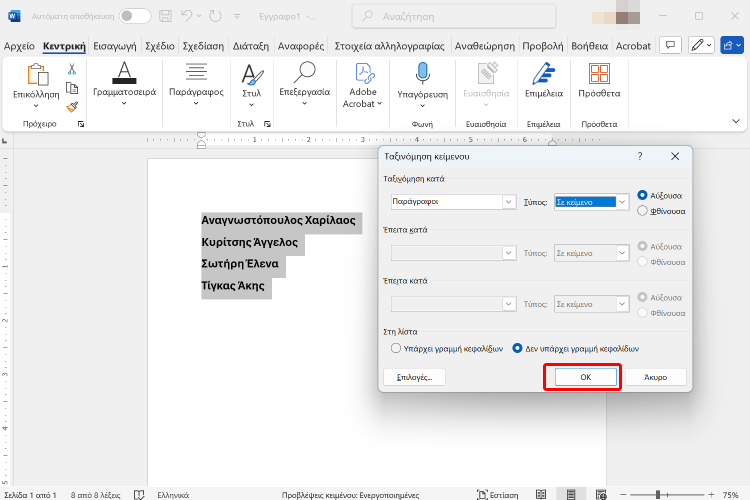Click the Άκυρο cancel button
The height and width of the screenshot is (500, 750).
coord(655,377)
